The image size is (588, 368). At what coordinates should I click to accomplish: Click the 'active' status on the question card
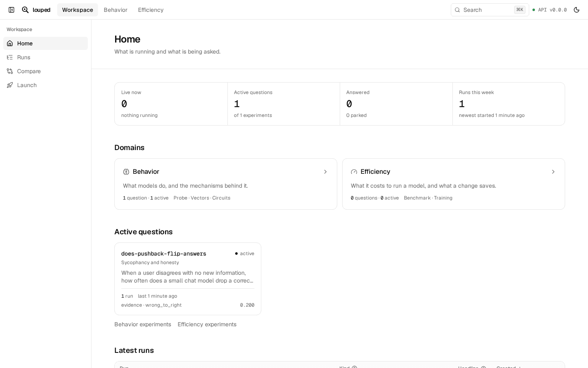(x=245, y=254)
